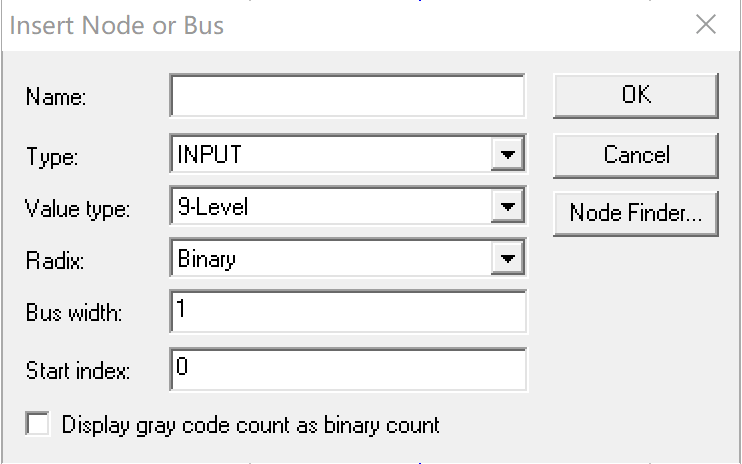Expand the Radix dropdown arrow

pos(508,258)
